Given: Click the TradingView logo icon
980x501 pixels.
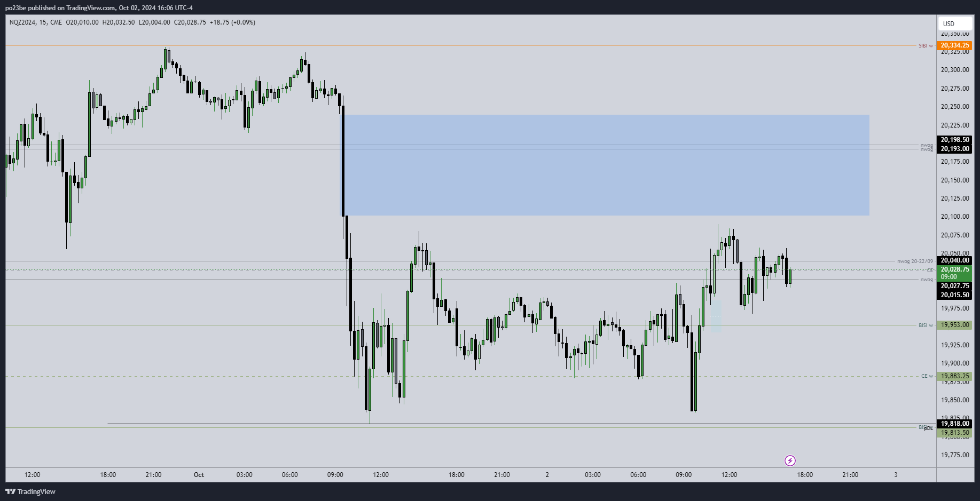Looking at the screenshot, I should point(10,491).
